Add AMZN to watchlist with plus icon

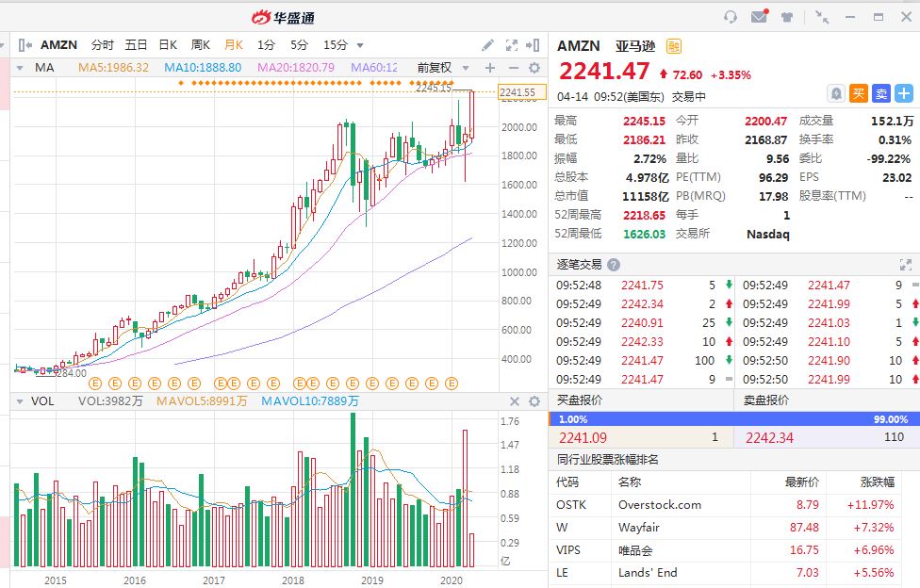point(904,93)
